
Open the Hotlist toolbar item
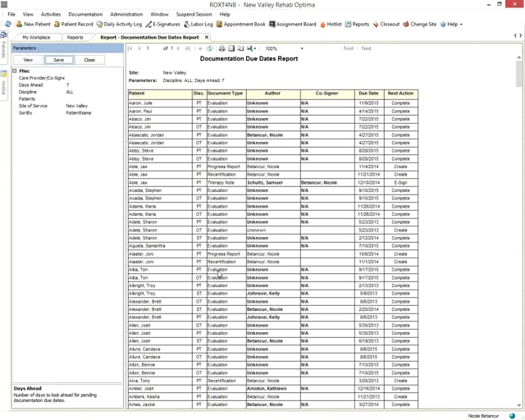tap(331, 24)
